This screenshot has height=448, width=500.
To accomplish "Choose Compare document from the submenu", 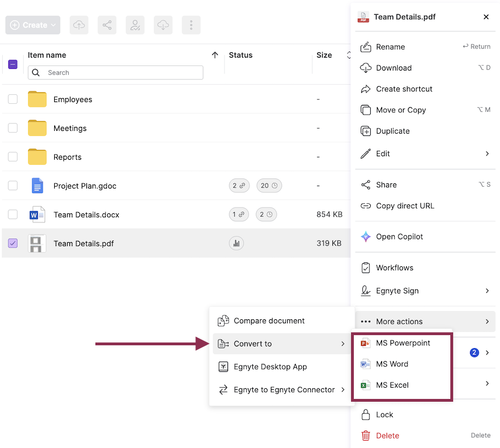I will click(269, 321).
